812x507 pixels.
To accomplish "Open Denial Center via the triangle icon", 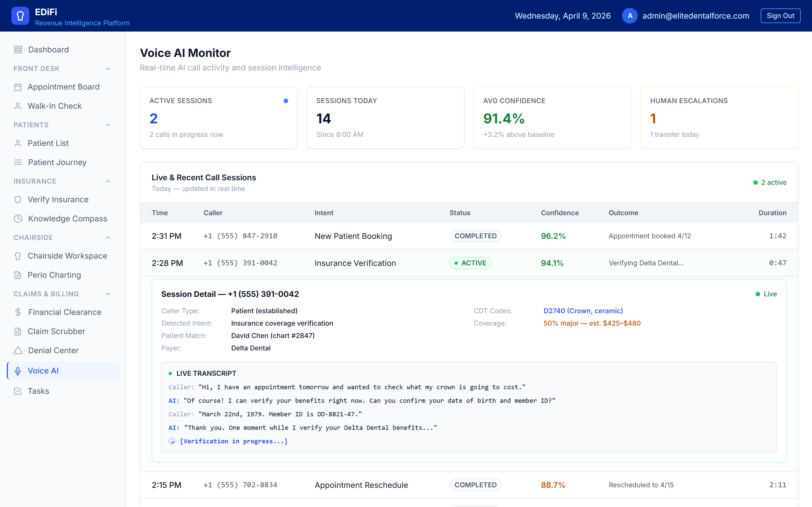I will tap(17, 350).
